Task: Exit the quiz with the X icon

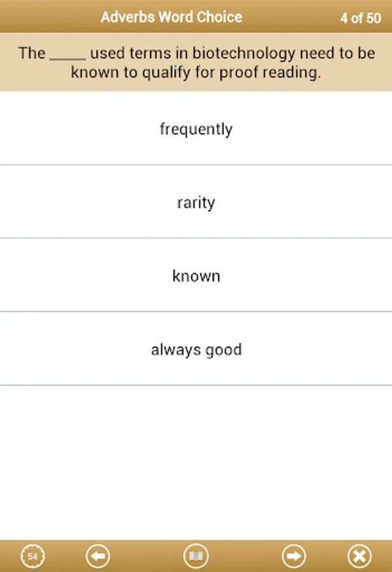Action: (x=360, y=556)
